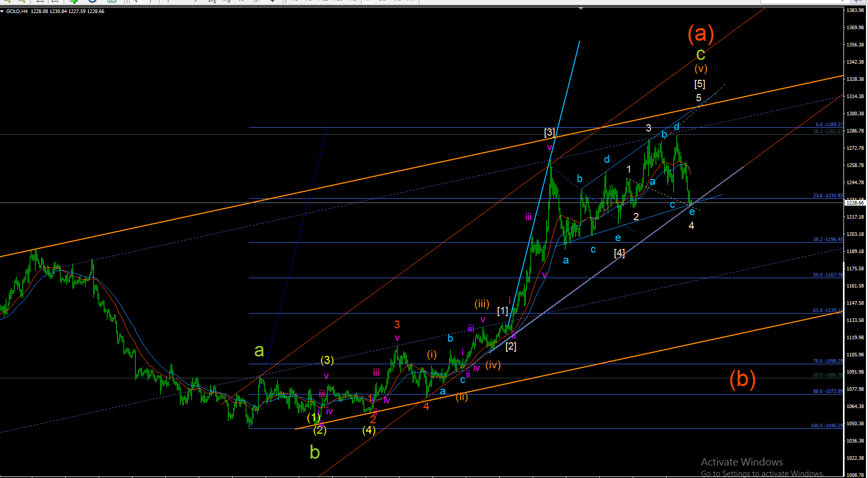Click the large green a wave label

tap(259, 350)
